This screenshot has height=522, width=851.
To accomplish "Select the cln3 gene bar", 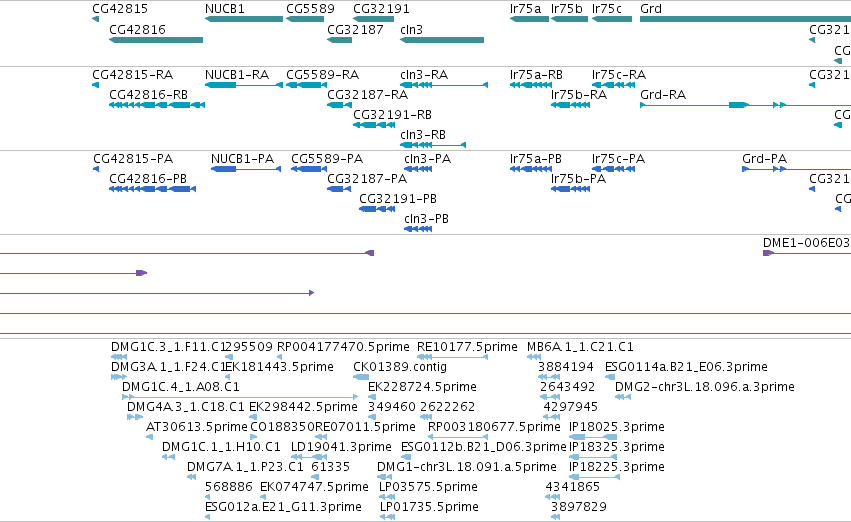I will (442, 40).
